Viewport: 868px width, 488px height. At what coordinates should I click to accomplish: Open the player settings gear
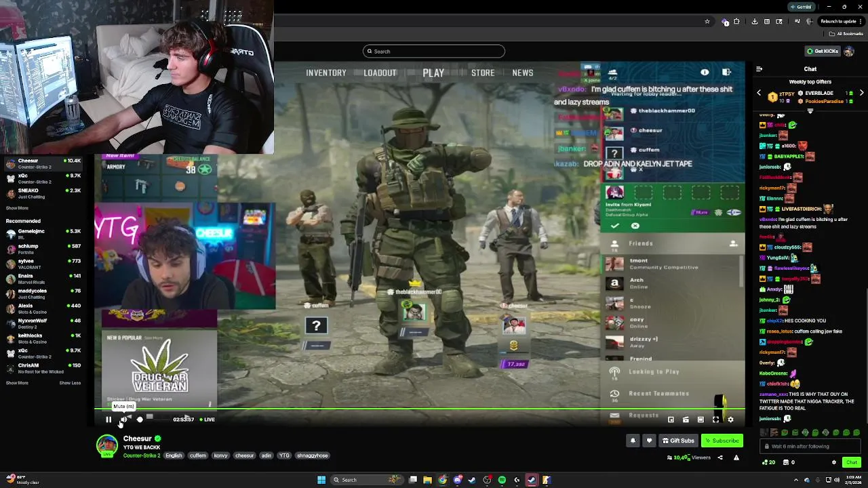[730, 420]
